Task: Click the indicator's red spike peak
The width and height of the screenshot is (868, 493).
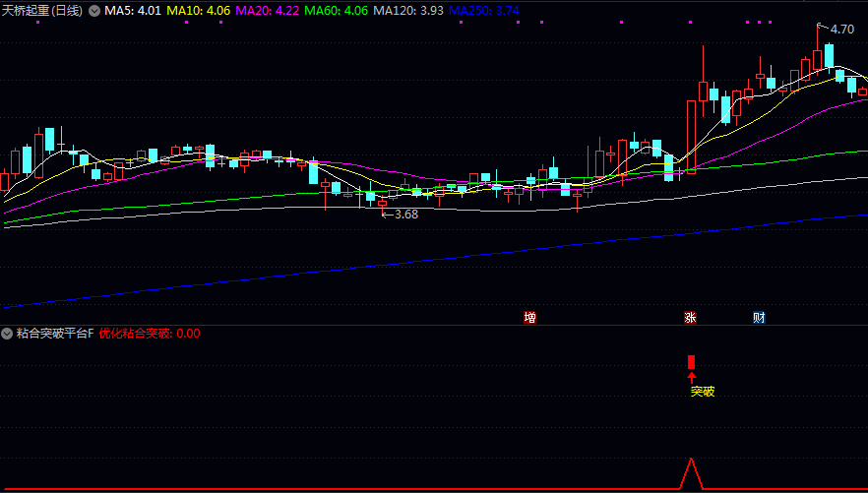Action: pos(691,460)
